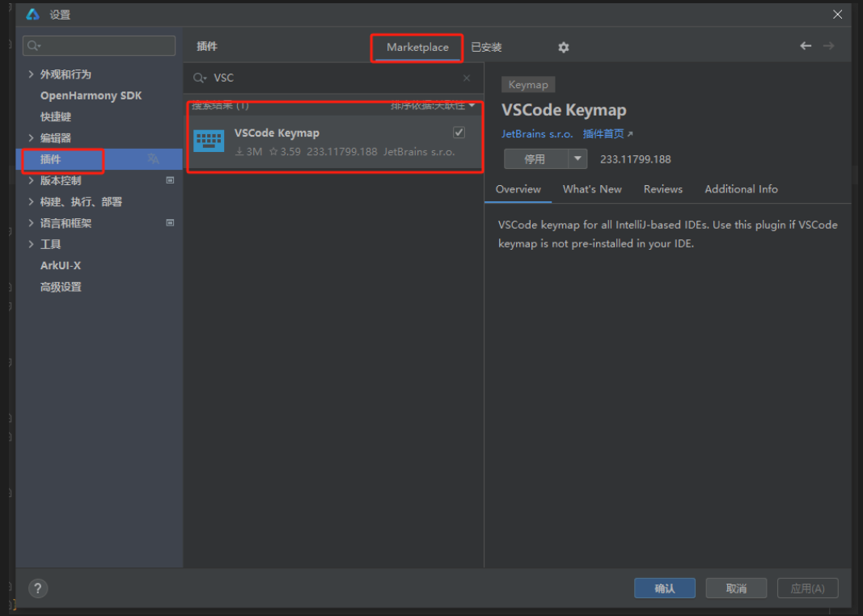Click the search icon in the settings search box
863x616 pixels.
34,45
